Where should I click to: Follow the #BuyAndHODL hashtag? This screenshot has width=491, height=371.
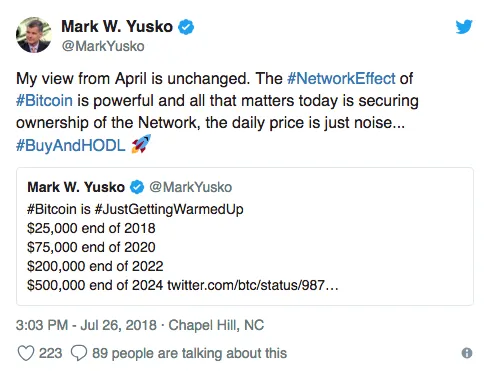71,145
